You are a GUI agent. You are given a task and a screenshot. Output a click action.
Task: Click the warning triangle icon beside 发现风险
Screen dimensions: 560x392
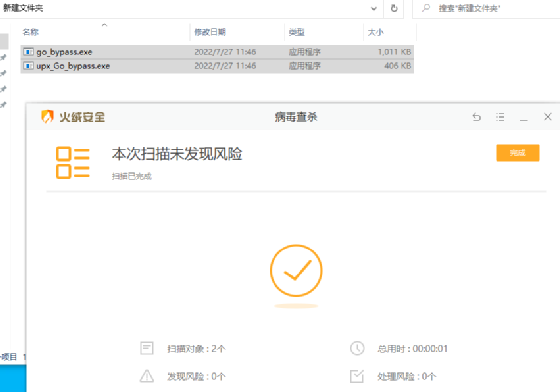coord(147,376)
